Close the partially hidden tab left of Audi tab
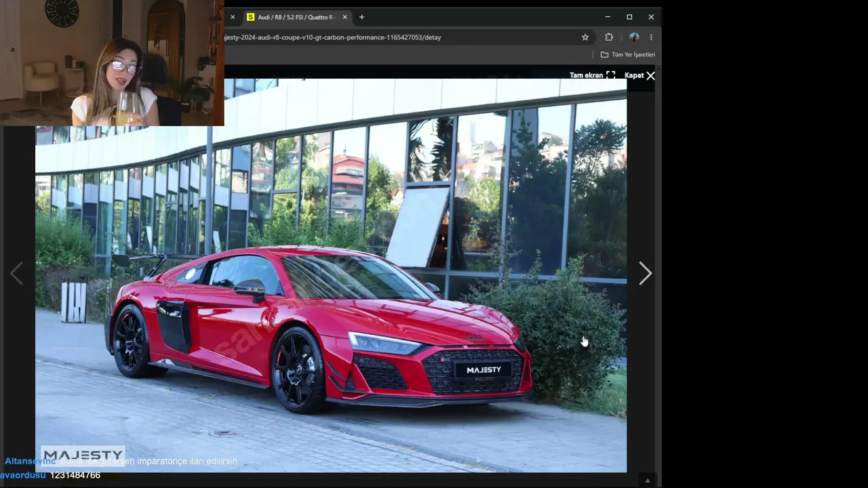This screenshot has width=868, height=488. pyautogui.click(x=232, y=17)
